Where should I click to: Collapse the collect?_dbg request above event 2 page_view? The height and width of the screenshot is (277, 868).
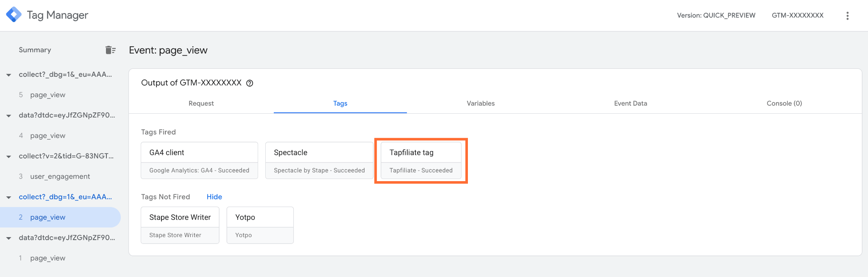point(8,197)
